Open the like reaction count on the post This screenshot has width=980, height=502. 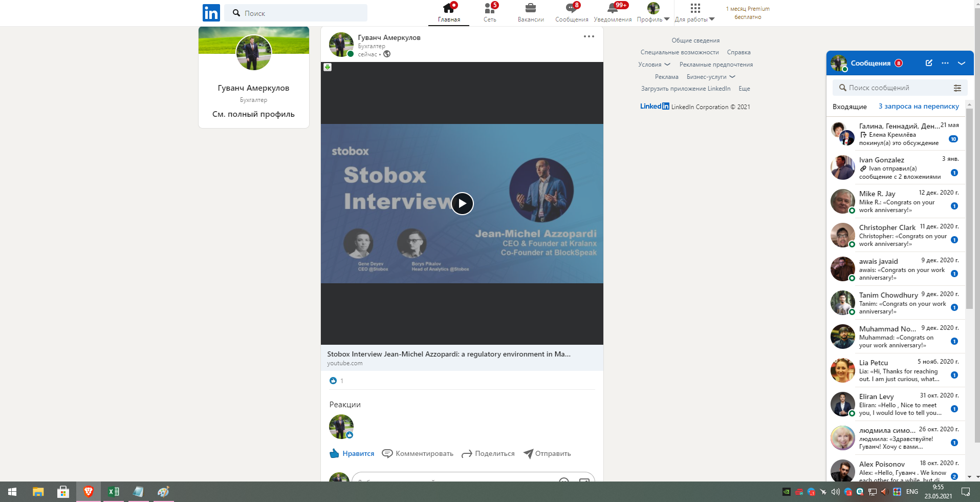click(337, 381)
